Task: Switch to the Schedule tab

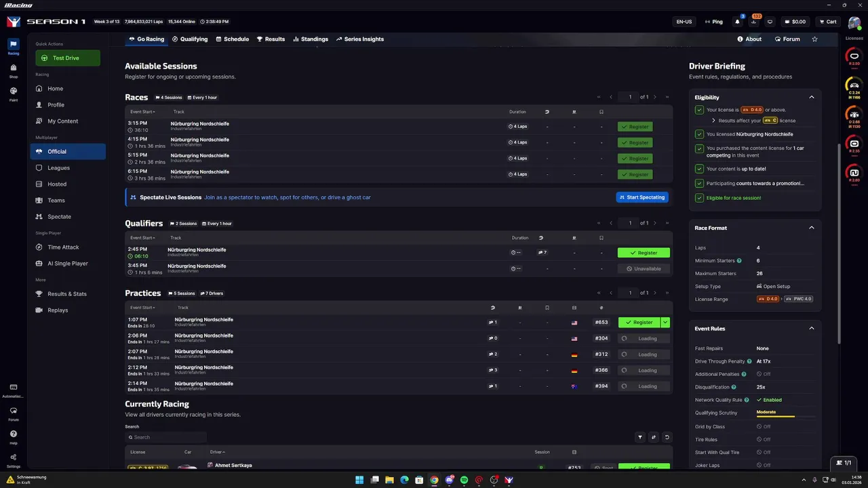Action: click(232, 39)
